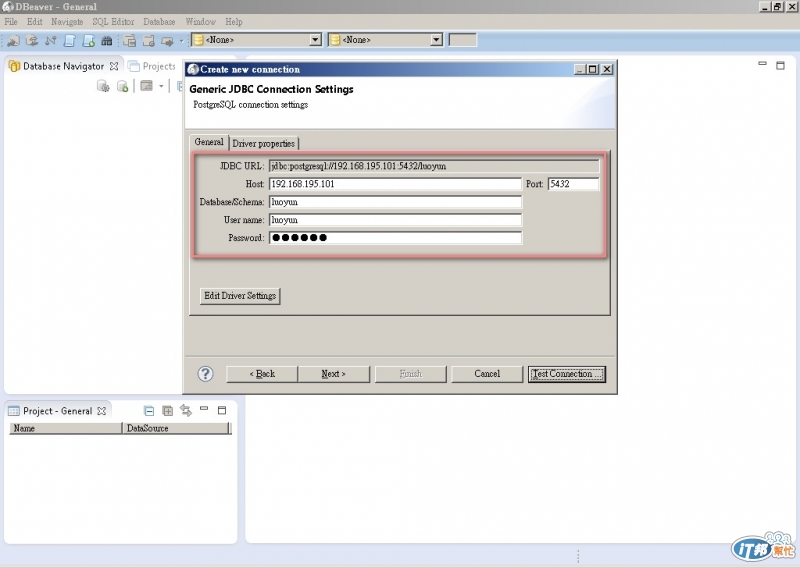Viewport: 800px width, 568px height.
Task: Click the empty toolbar field beside the combos
Action: pos(463,40)
